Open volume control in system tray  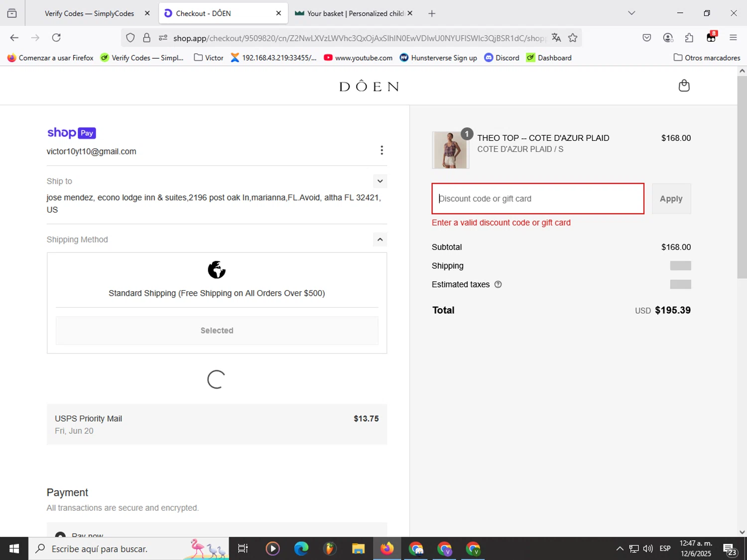[648, 549]
